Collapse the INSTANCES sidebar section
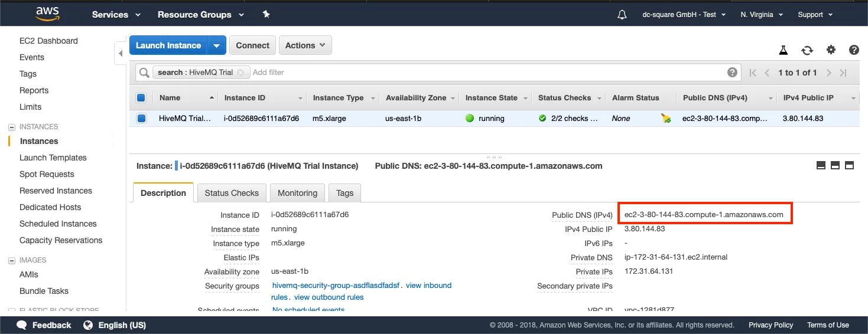The image size is (868, 334). point(11,127)
